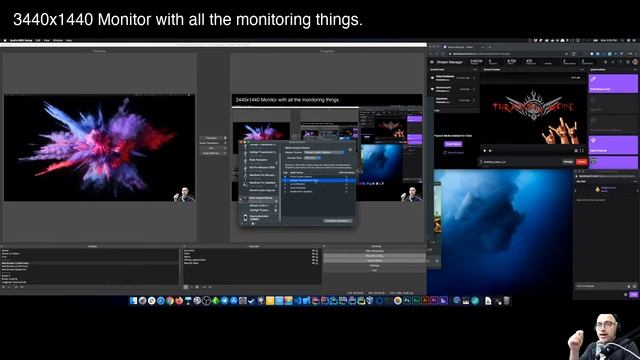
Task: Click the purple button in Twitch chat panel
Action: [453, 144]
